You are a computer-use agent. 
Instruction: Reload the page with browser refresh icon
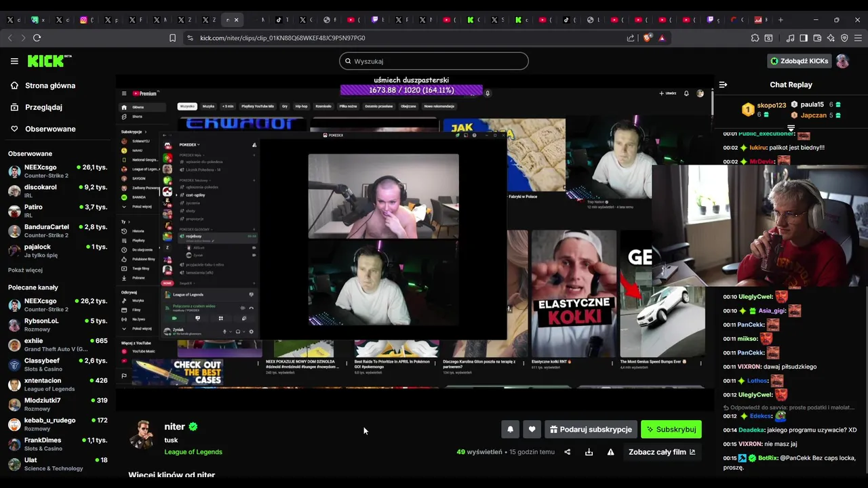37,38
